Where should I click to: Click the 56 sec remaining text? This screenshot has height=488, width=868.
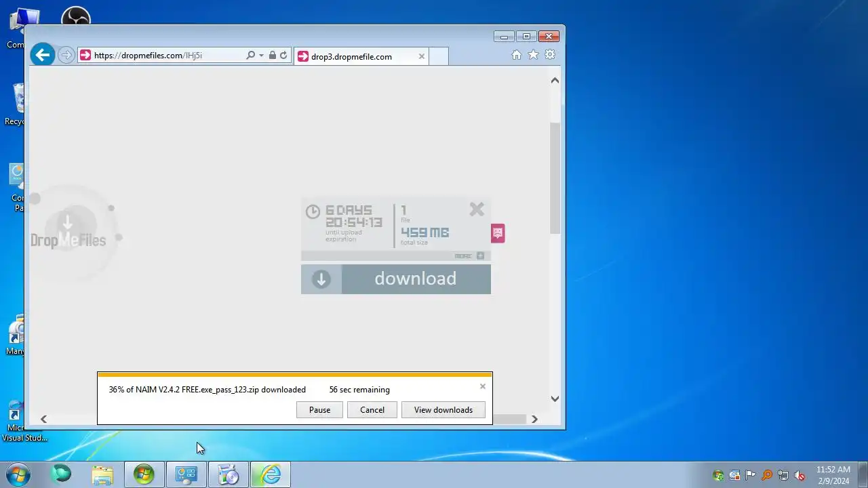point(359,390)
